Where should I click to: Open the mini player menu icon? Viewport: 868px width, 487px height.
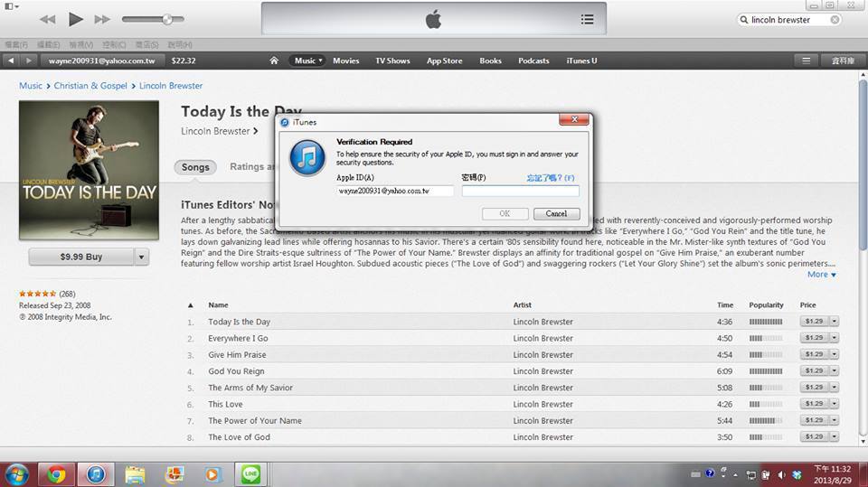click(x=12, y=6)
